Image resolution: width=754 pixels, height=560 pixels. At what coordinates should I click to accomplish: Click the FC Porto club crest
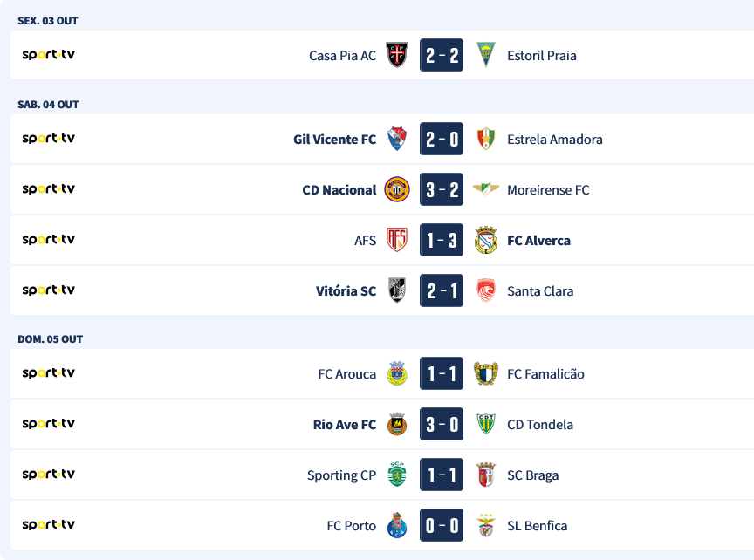pos(397,526)
